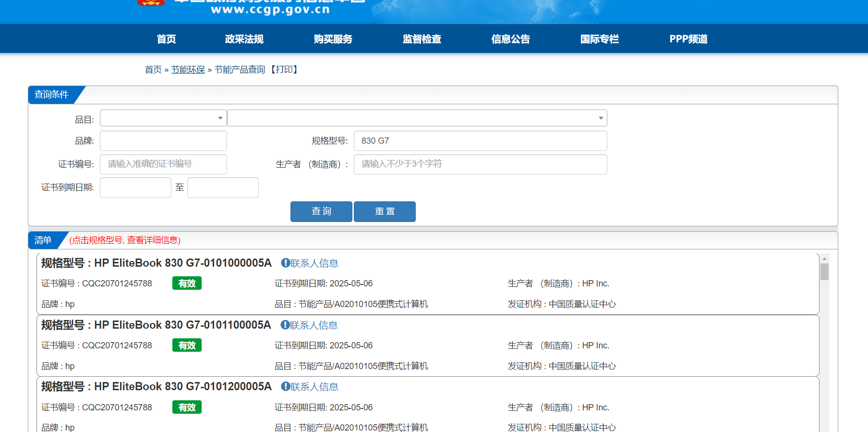Follow the 节能环保 breadcrumb link

click(188, 70)
